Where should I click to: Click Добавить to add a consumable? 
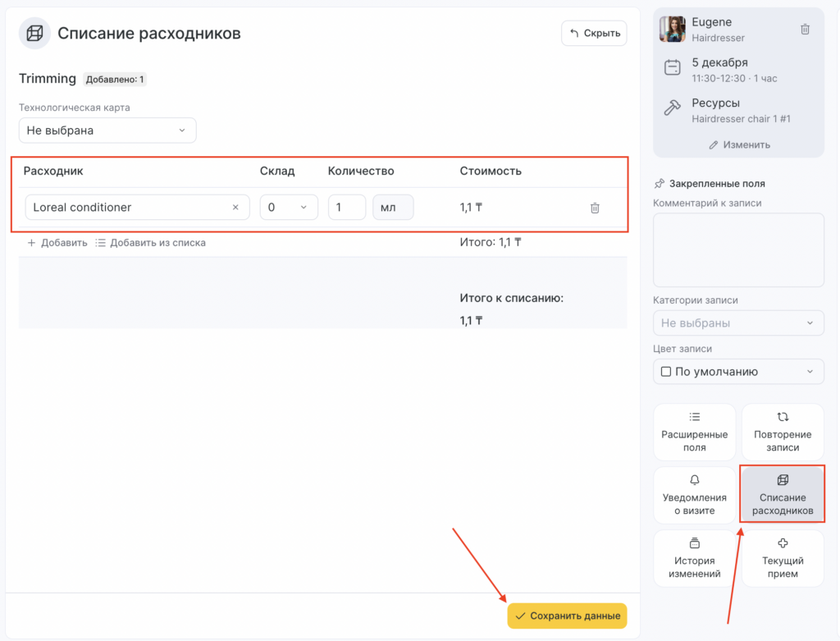(x=57, y=243)
